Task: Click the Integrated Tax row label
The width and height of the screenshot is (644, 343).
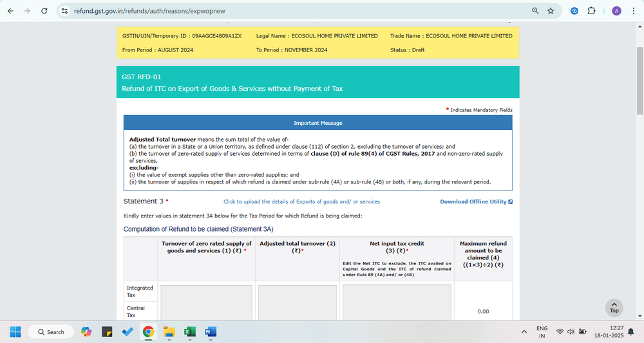Action: (x=140, y=292)
